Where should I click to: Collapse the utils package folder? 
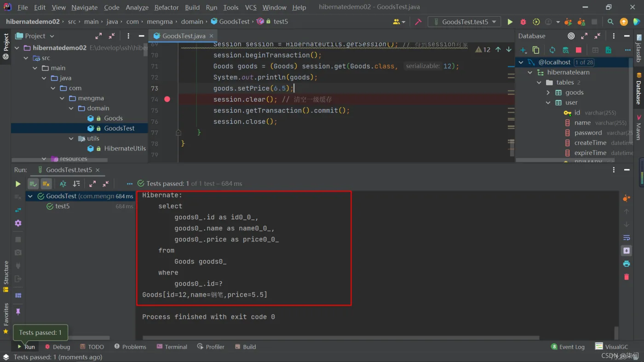(x=71, y=138)
